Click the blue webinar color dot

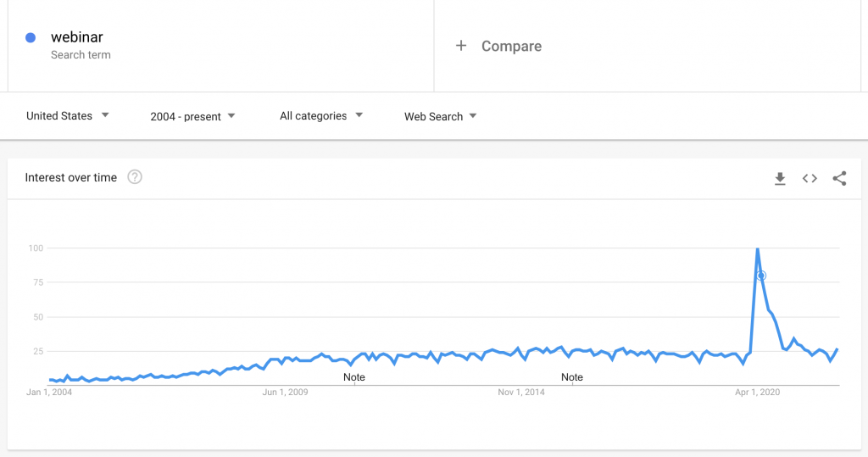tap(31, 37)
